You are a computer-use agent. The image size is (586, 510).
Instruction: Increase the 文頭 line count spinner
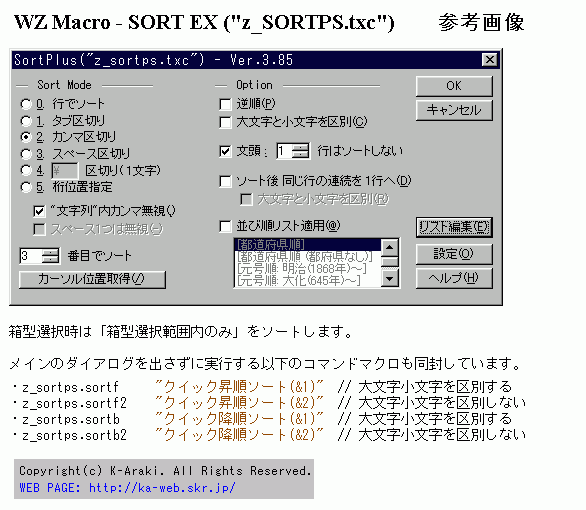300,147
